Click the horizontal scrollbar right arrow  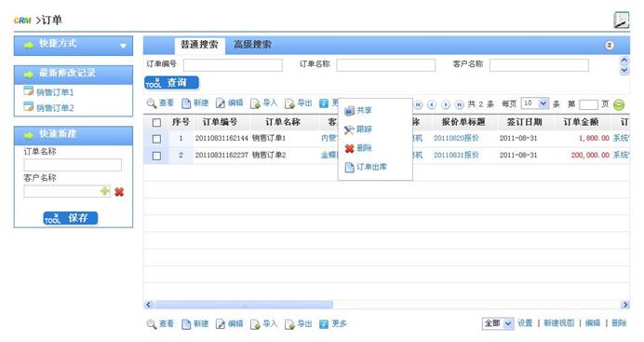625,305
